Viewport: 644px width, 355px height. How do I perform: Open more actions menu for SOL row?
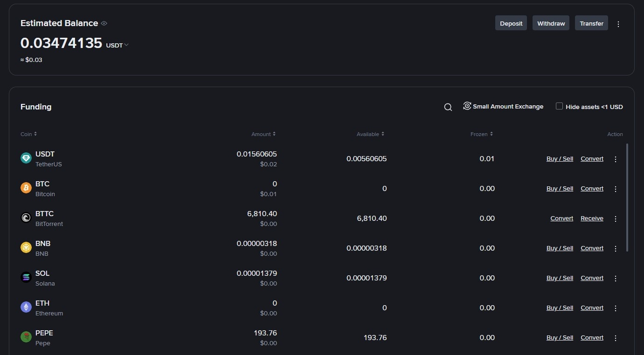(x=616, y=279)
